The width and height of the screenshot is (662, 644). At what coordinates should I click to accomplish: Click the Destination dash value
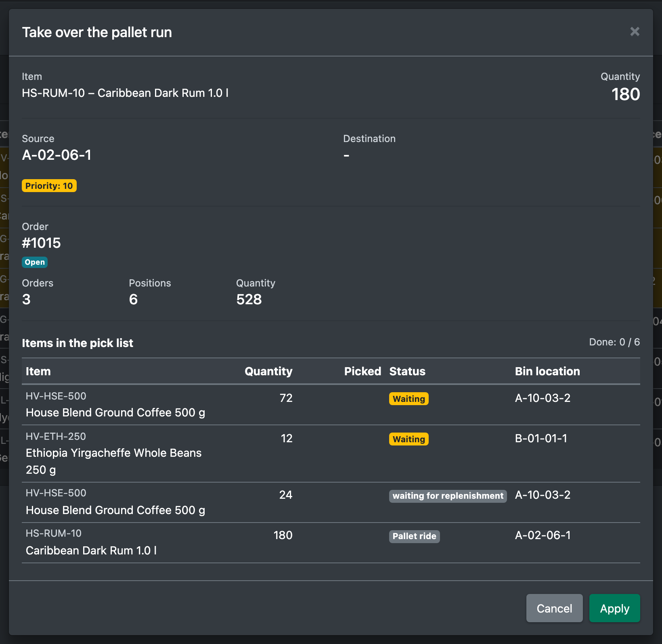pos(346,155)
